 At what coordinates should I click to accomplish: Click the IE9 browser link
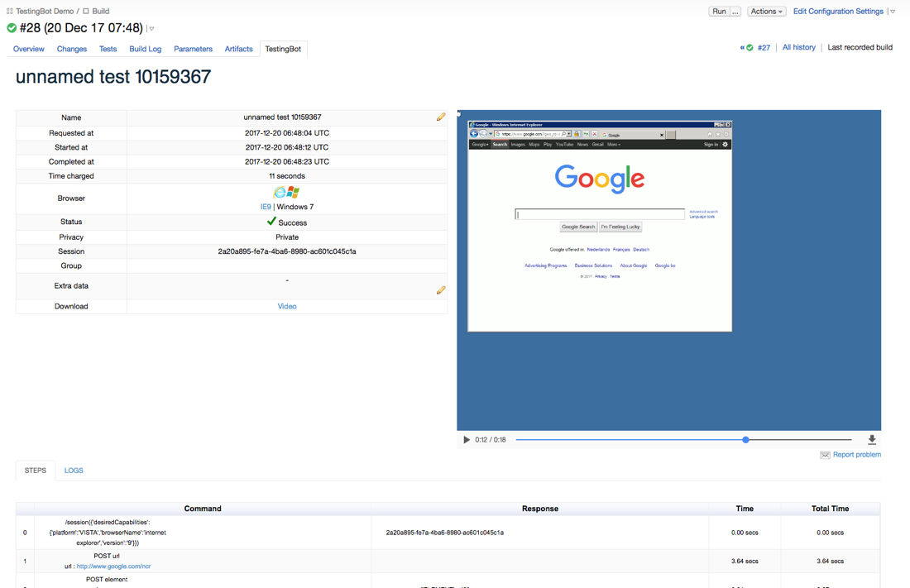pyautogui.click(x=266, y=207)
